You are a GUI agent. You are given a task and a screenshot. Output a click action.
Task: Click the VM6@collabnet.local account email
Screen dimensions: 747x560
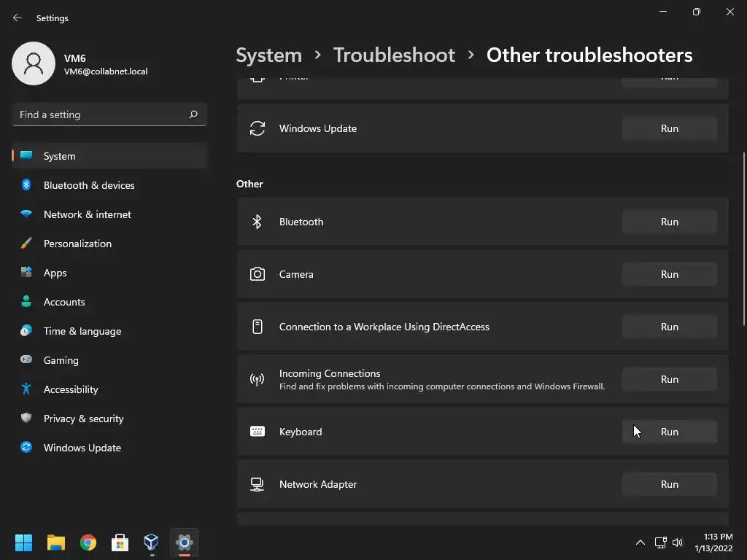106,71
